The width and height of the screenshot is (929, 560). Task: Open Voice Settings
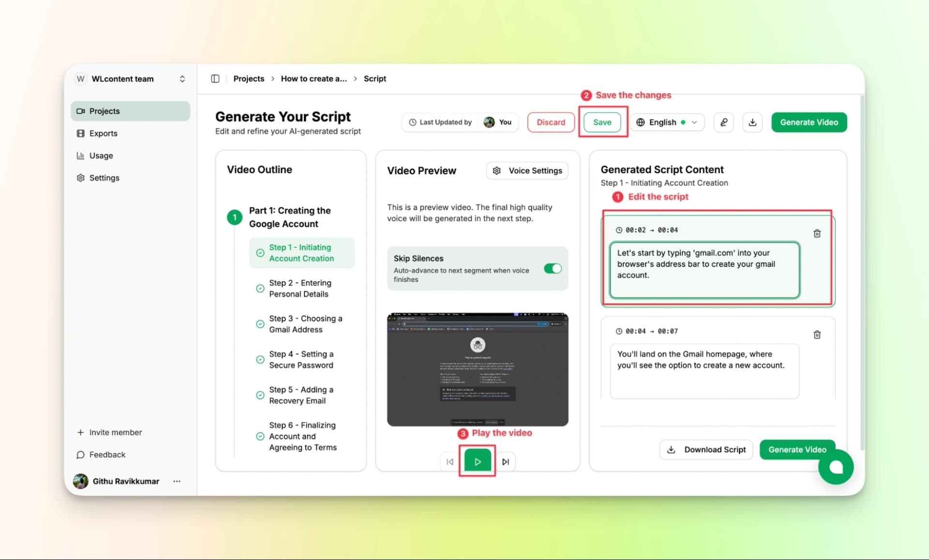coord(527,171)
